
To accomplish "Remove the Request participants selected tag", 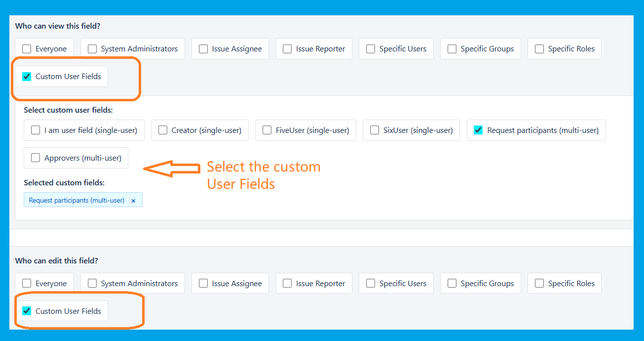I will [133, 201].
